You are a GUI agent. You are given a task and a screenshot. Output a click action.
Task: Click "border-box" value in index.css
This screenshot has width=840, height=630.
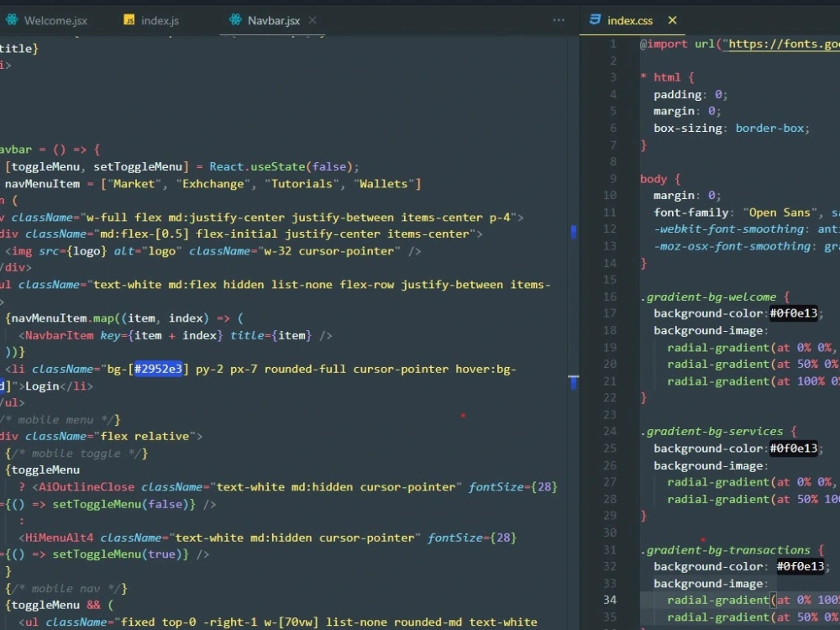tap(769, 128)
